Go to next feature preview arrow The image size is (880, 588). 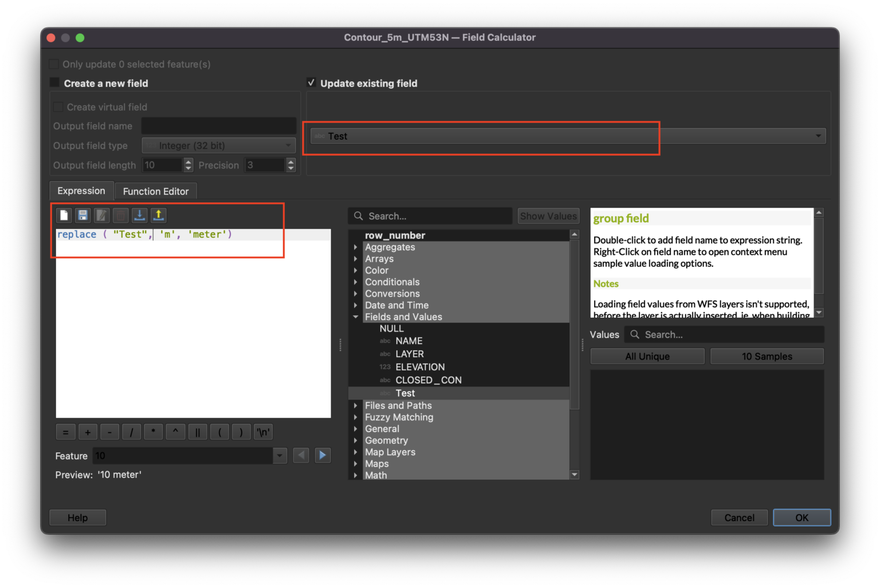click(323, 455)
